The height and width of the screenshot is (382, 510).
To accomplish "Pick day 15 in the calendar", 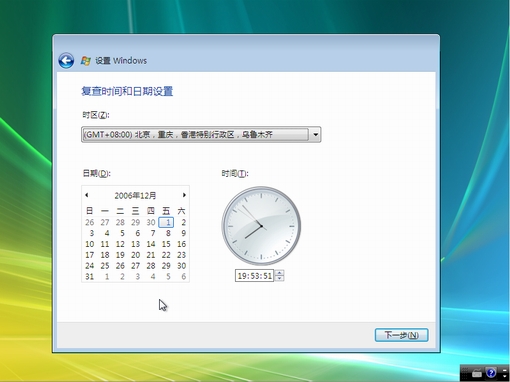I will coord(166,244).
